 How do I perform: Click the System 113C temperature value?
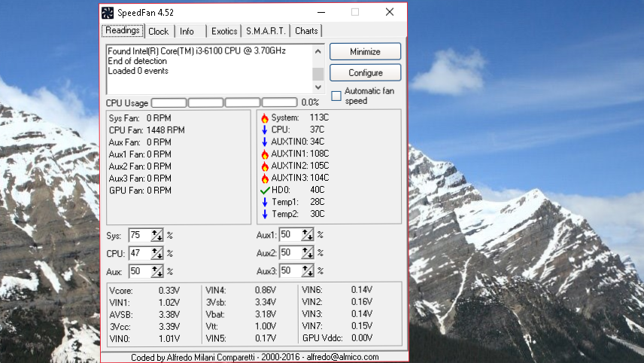(x=319, y=118)
